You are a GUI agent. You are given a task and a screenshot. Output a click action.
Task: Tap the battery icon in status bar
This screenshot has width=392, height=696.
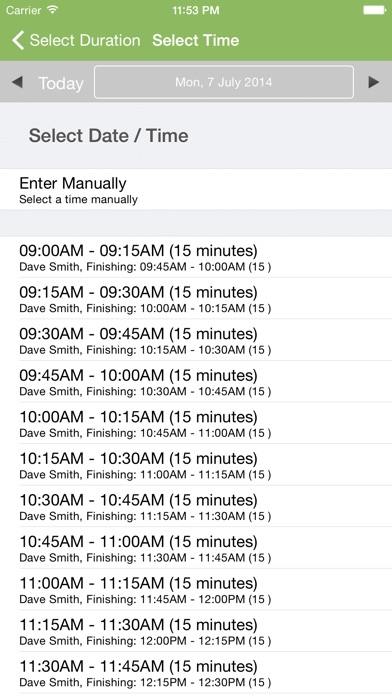tap(374, 10)
